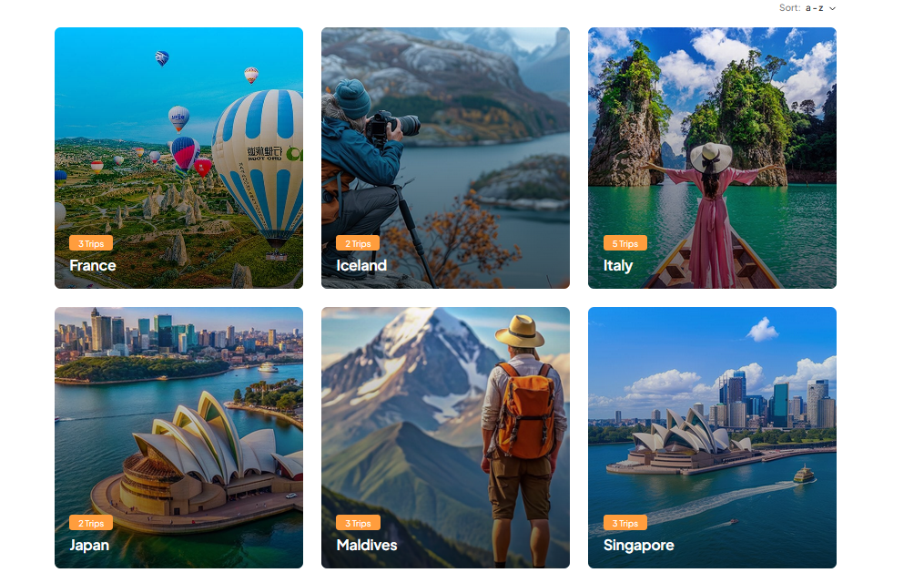924x583 pixels.
Task: Click the 2 Trips badge on Iceland
Action: (x=358, y=243)
